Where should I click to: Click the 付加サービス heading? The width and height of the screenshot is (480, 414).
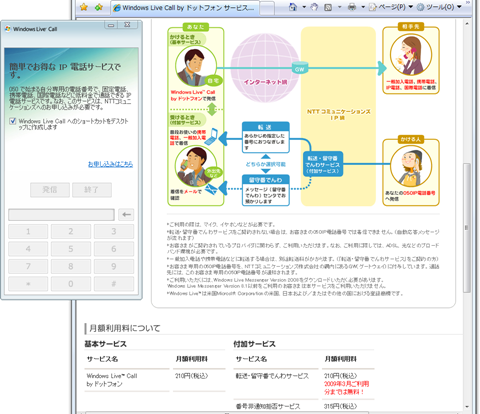(254, 344)
